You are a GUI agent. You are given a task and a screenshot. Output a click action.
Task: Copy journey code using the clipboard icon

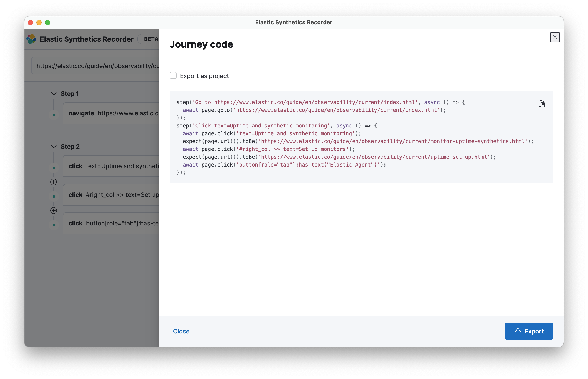pos(542,104)
